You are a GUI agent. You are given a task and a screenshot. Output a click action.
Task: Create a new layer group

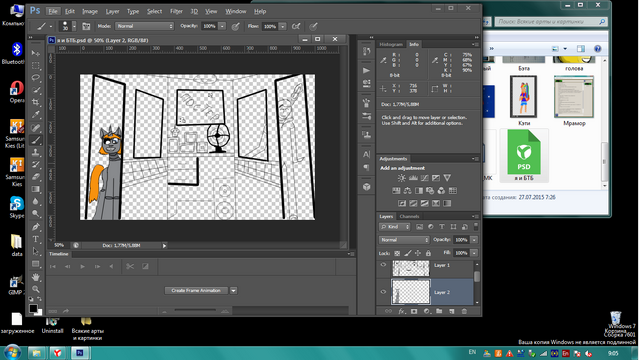tap(439, 311)
